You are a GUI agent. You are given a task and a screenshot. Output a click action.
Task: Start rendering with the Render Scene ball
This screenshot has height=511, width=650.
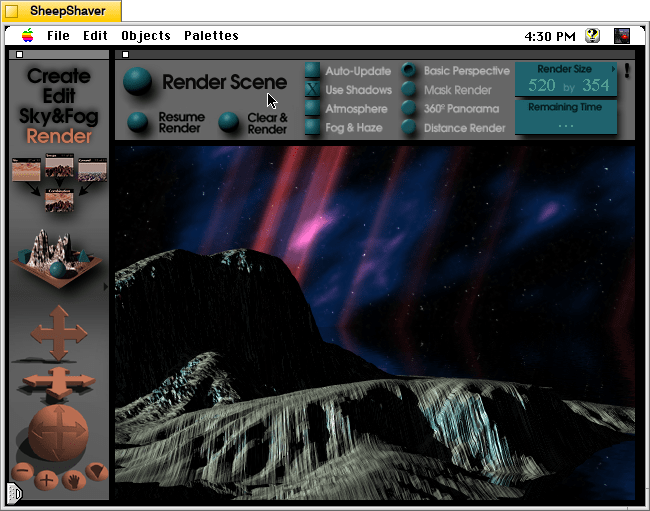coord(138,81)
